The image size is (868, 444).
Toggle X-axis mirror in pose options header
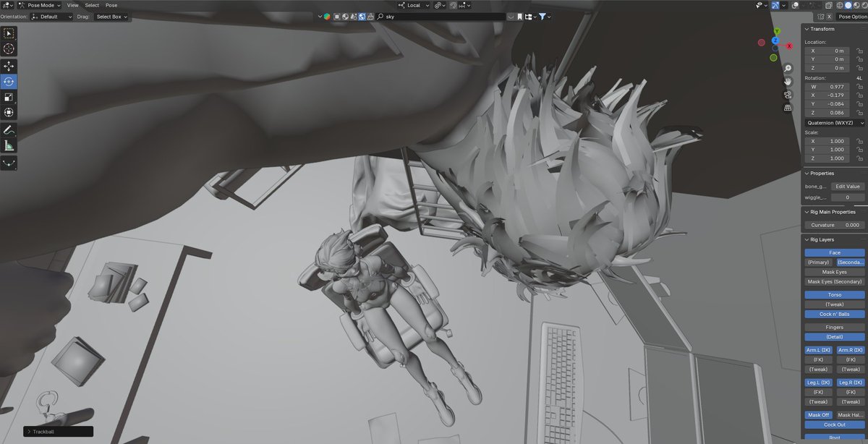point(828,16)
